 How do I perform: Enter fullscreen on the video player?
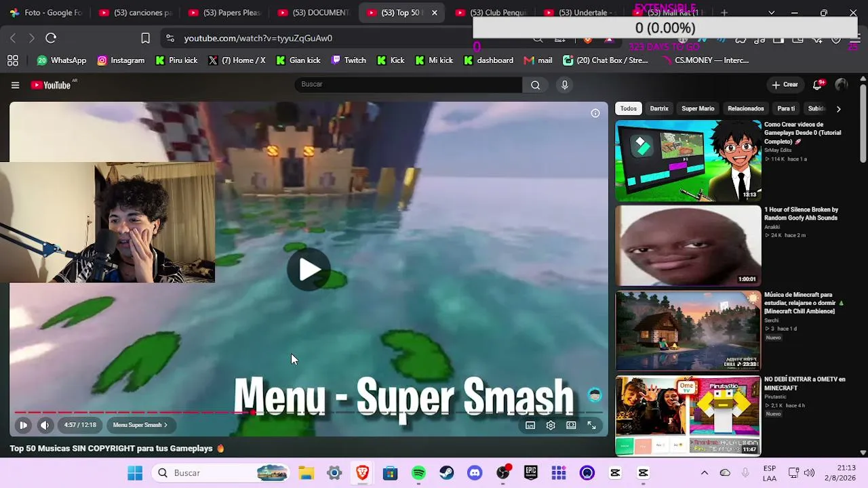tap(591, 425)
